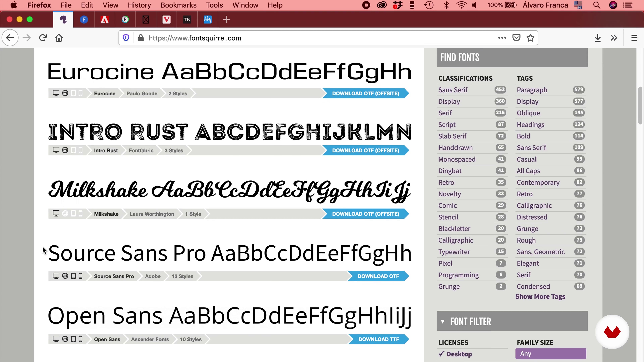Screen dimensions: 644x362
Task: Open the tracking protection shield icon
Action: pos(126,38)
